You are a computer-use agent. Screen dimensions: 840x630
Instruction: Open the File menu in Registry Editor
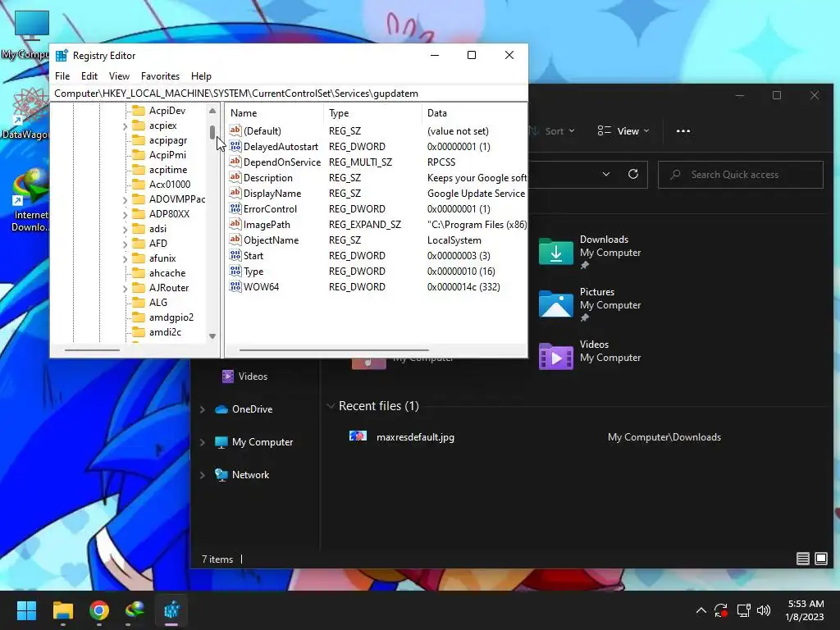(62, 76)
